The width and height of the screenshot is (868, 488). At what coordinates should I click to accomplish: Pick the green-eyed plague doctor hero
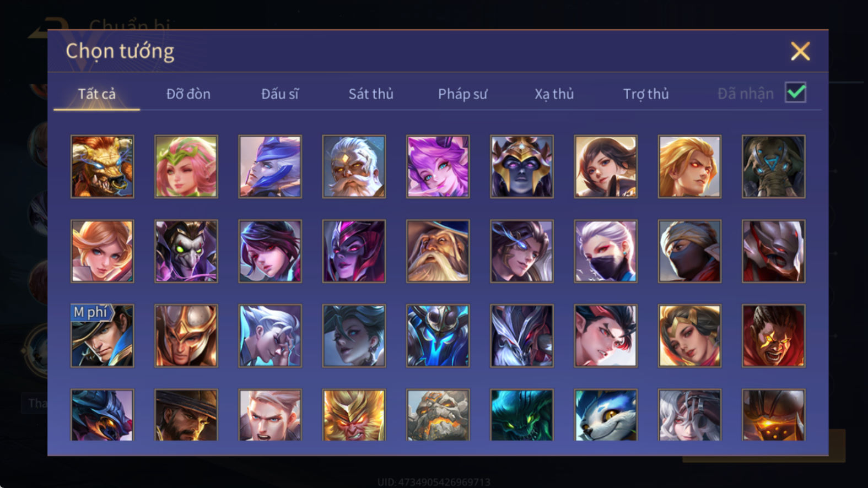coord(186,251)
